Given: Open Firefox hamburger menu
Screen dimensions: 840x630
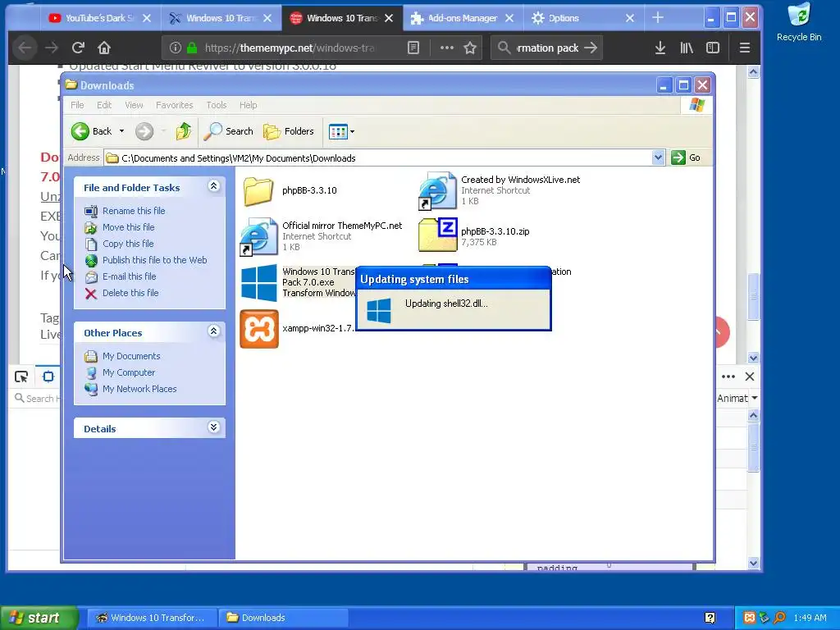Looking at the screenshot, I should point(745,48).
